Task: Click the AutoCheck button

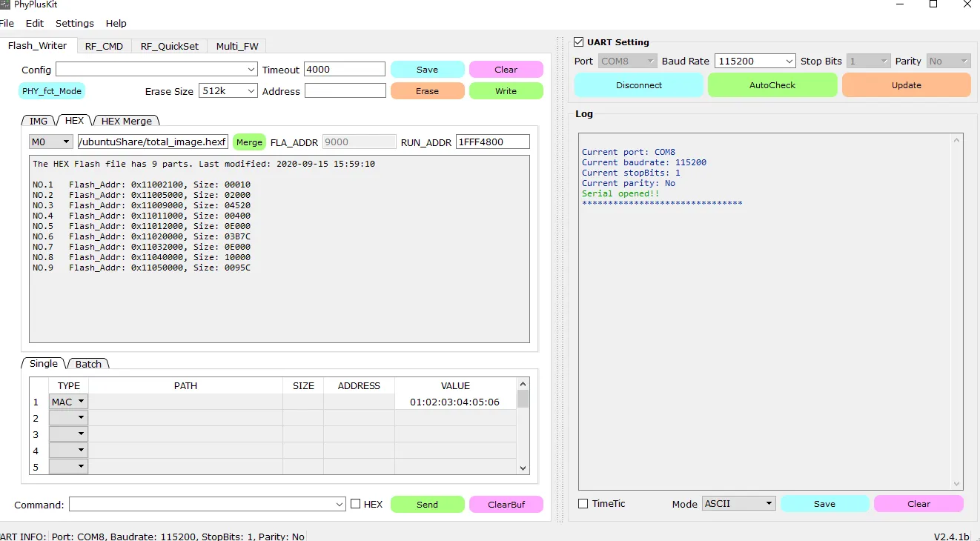Action: (772, 85)
